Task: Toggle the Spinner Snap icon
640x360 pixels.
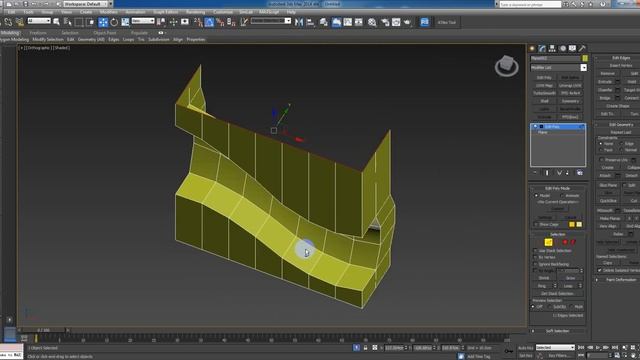Action: coord(231,22)
